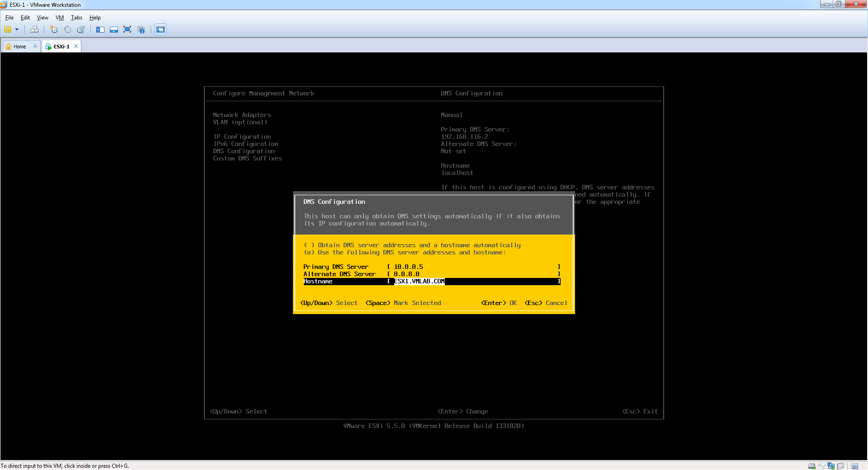
Task: Click the Alternate DNS Server field 8.8.8.8
Action: (473, 274)
